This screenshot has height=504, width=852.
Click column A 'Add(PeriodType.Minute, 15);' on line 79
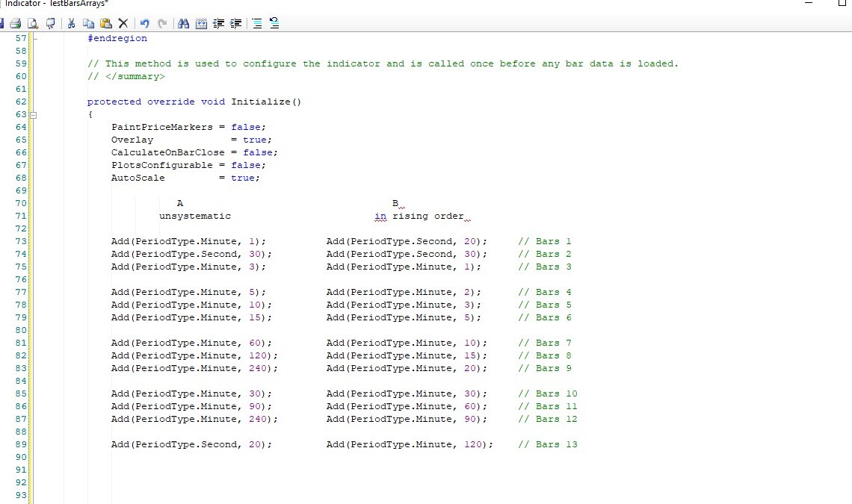point(191,318)
